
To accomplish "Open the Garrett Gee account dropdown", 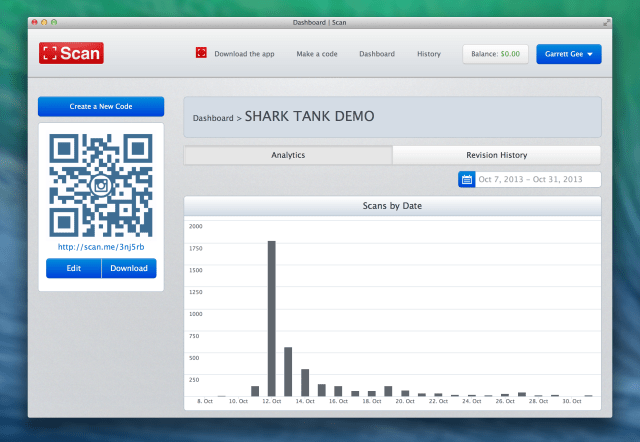I will point(568,54).
